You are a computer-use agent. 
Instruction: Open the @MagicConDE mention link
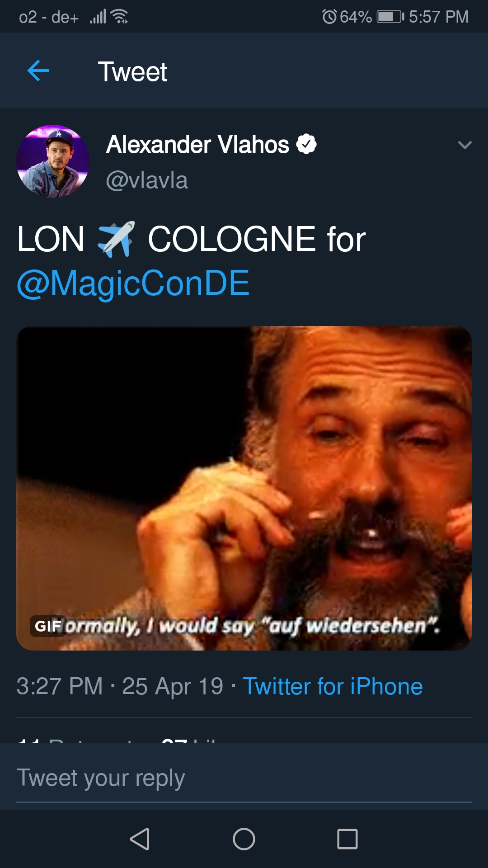[x=133, y=283]
